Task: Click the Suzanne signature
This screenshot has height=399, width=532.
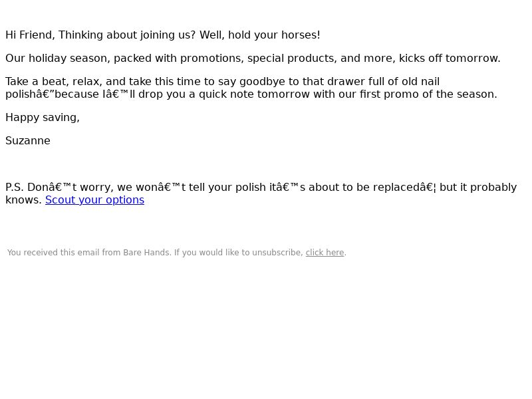Action: point(28,141)
